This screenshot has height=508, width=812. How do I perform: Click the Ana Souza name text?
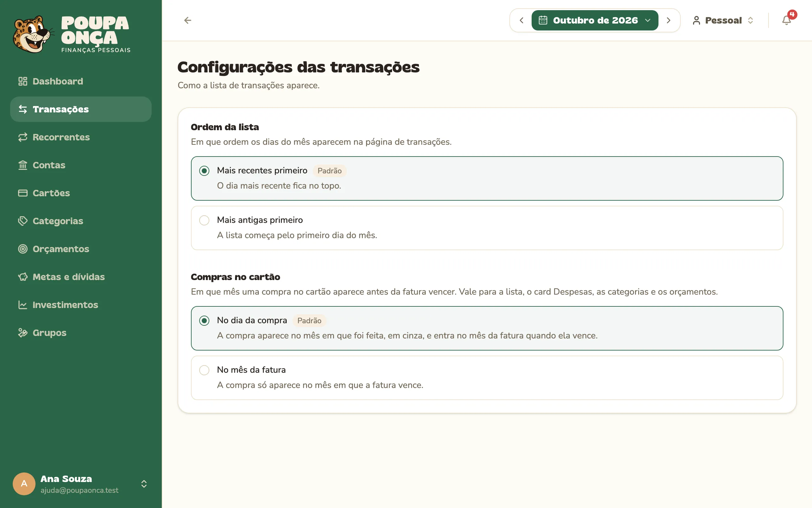pyautogui.click(x=66, y=479)
